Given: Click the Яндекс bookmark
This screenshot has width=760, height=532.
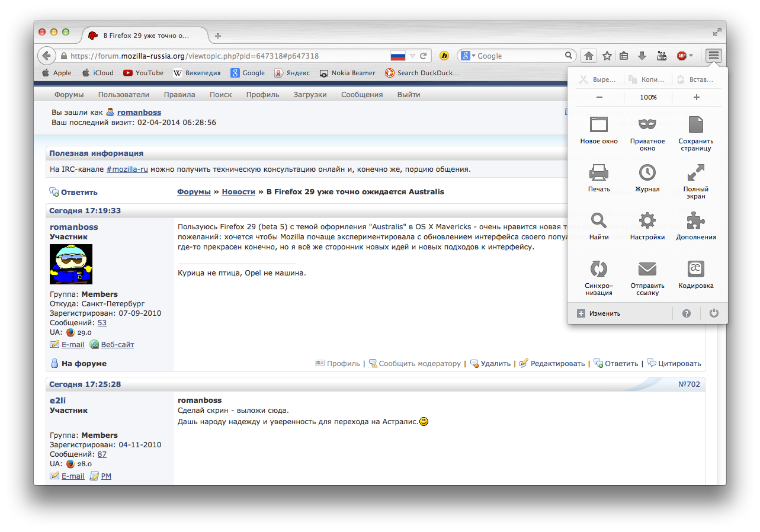Looking at the screenshot, I should tap(292, 73).
